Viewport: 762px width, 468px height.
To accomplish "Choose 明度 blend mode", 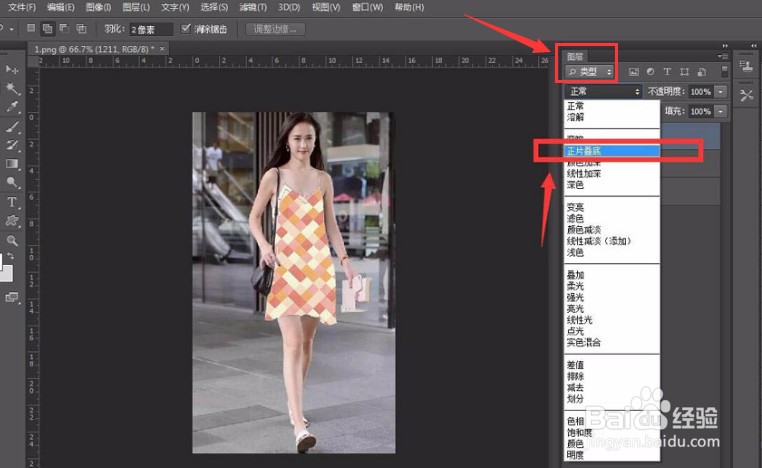I will pos(612,455).
